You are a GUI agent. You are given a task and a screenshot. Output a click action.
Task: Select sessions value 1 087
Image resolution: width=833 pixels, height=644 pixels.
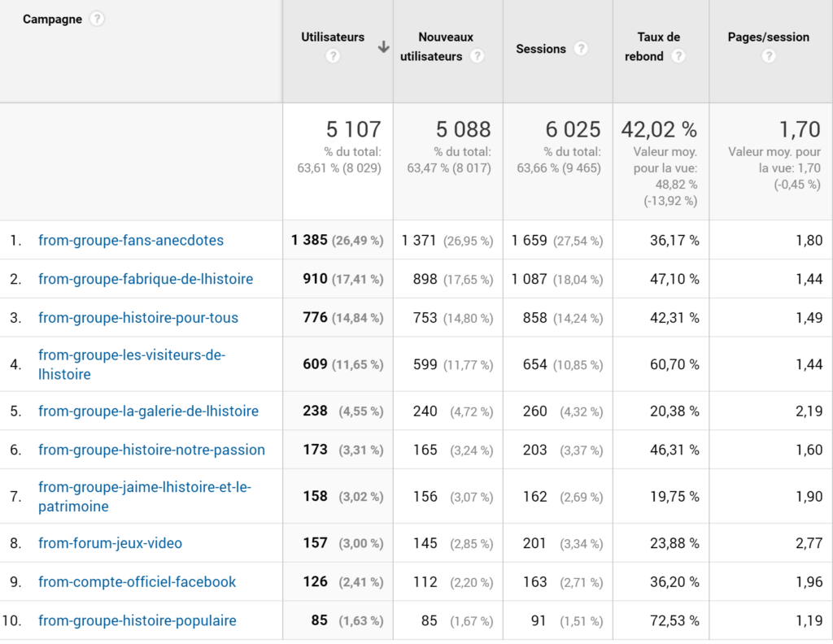(529, 280)
